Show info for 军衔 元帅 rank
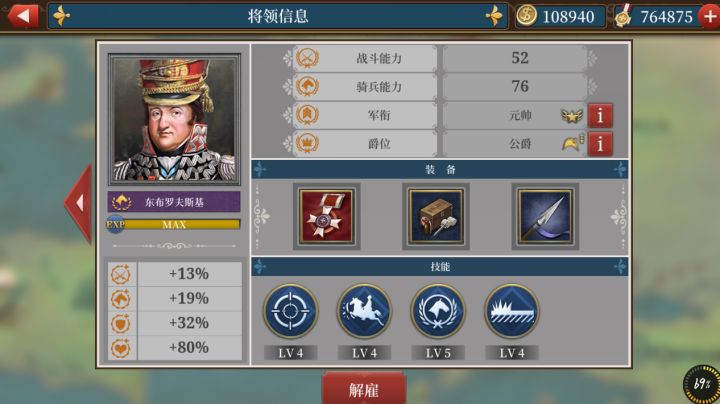This screenshot has height=404, width=720. pyautogui.click(x=600, y=115)
